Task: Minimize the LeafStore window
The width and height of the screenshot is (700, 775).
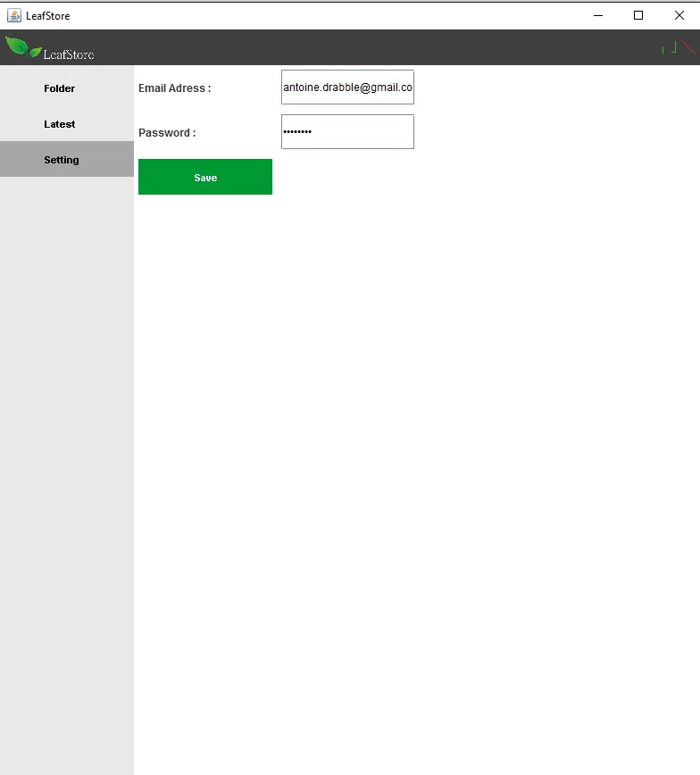Action: tap(598, 15)
